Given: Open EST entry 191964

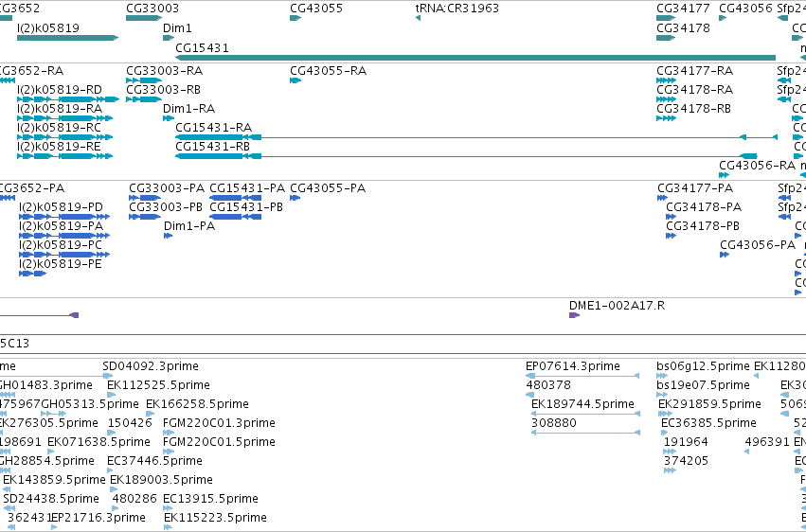Looking at the screenshot, I should pos(686,442).
